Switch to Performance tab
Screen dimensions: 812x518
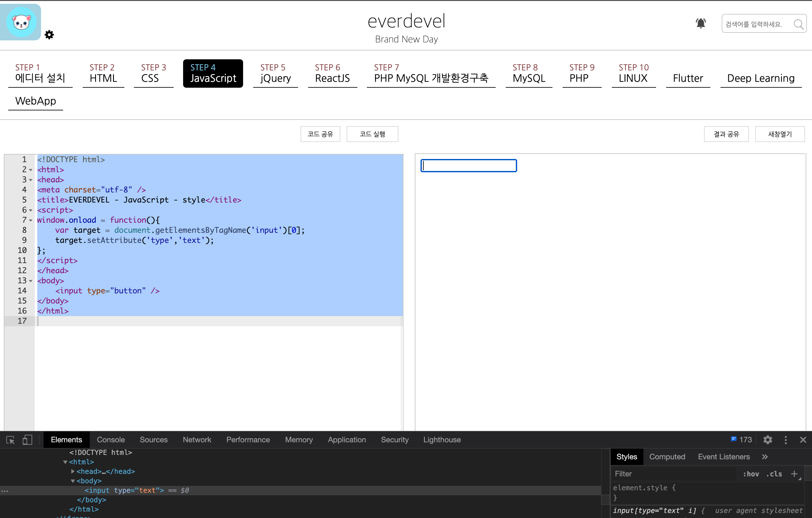[248, 440]
